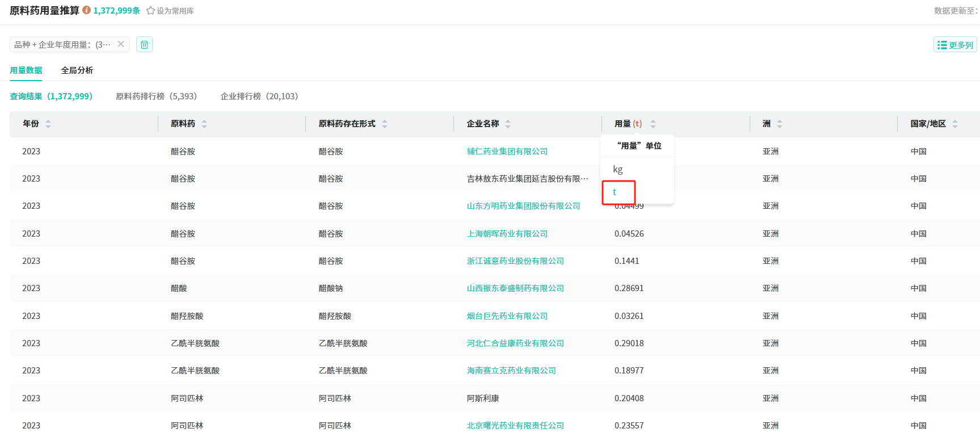Open 北京曙光药业有限责任公司 company link
980x437 pixels.
(x=515, y=426)
